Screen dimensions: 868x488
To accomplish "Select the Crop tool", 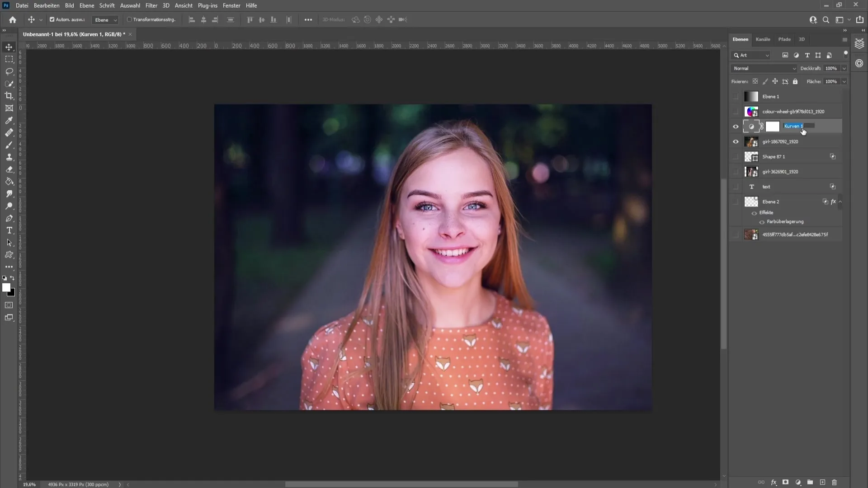I will tap(9, 95).
